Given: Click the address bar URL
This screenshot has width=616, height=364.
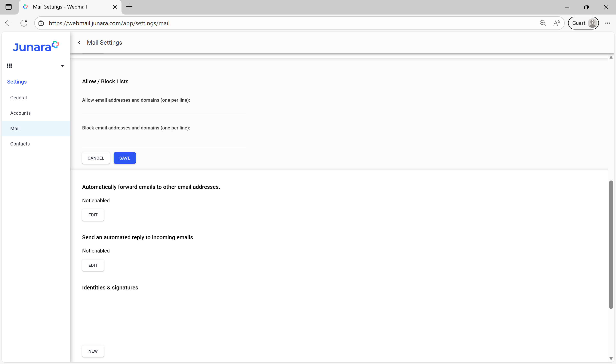Looking at the screenshot, I should coord(109,23).
